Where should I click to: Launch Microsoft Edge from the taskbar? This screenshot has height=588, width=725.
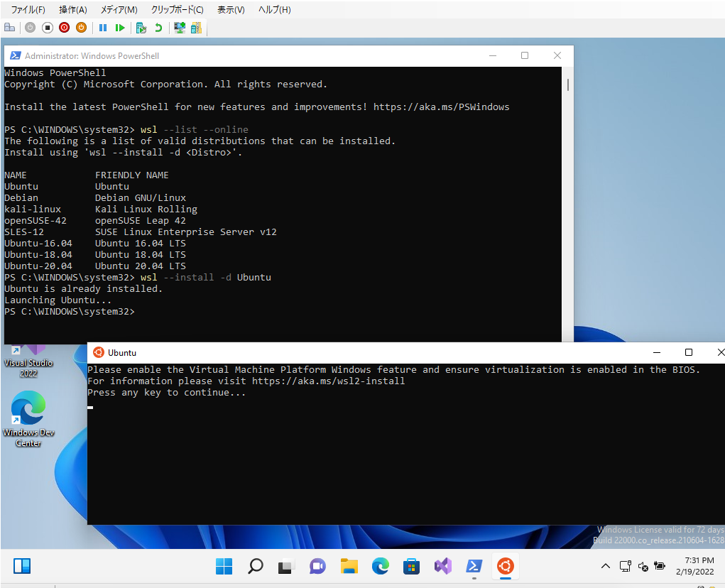380,566
